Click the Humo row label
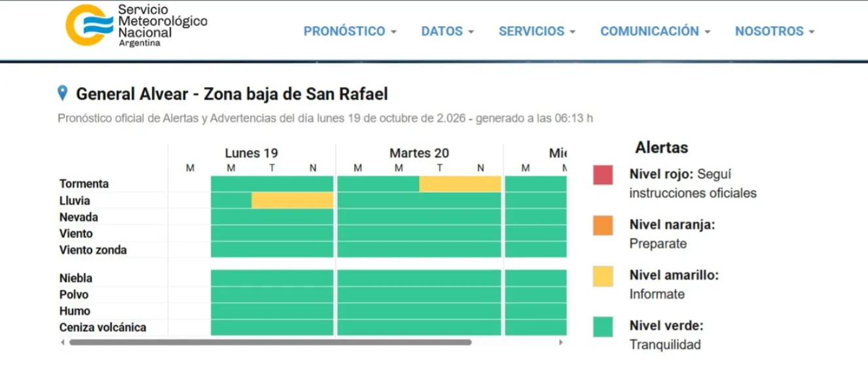This screenshot has width=868, height=368. tap(75, 311)
